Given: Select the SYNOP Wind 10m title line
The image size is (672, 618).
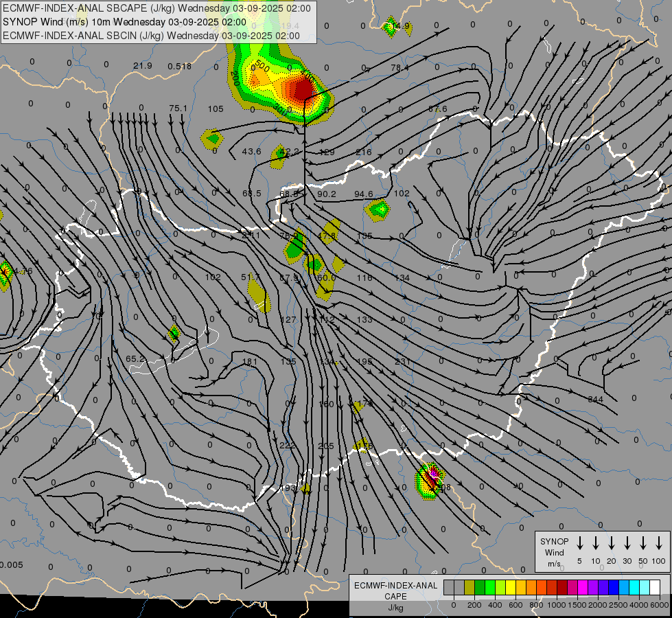Looking at the screenshot, I should [x=124, y=22].
